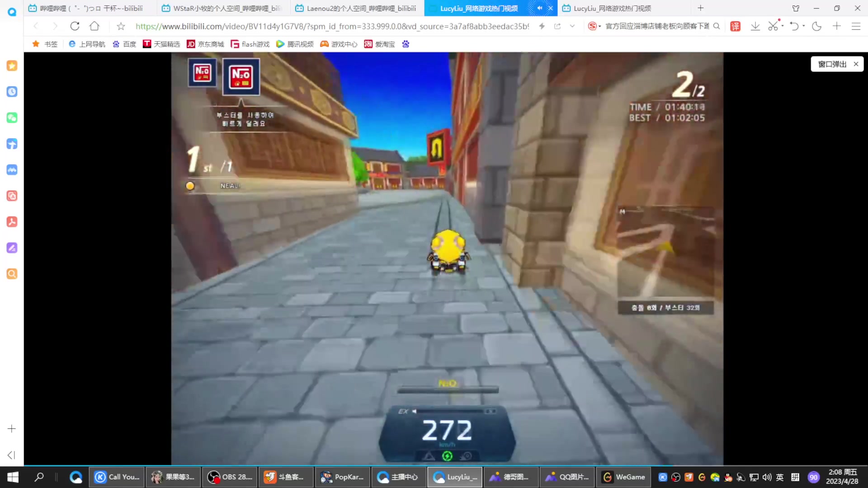The width and height of the screenshot is (868, 488).
Task: Click the search box with news headline
Action: (657, 26)
